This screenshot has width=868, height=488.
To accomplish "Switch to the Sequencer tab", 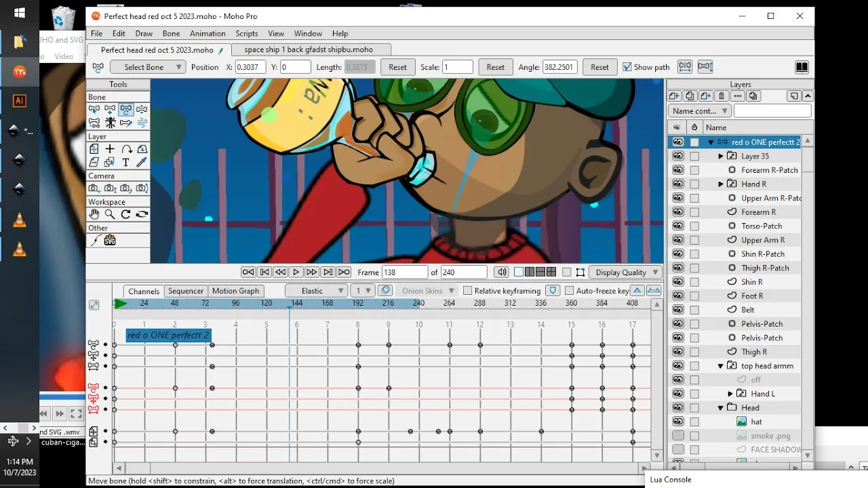I will tap(186, 291).
